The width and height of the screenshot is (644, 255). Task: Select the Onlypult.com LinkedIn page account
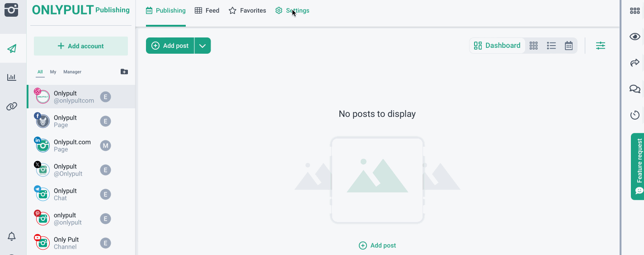point(72,145)
